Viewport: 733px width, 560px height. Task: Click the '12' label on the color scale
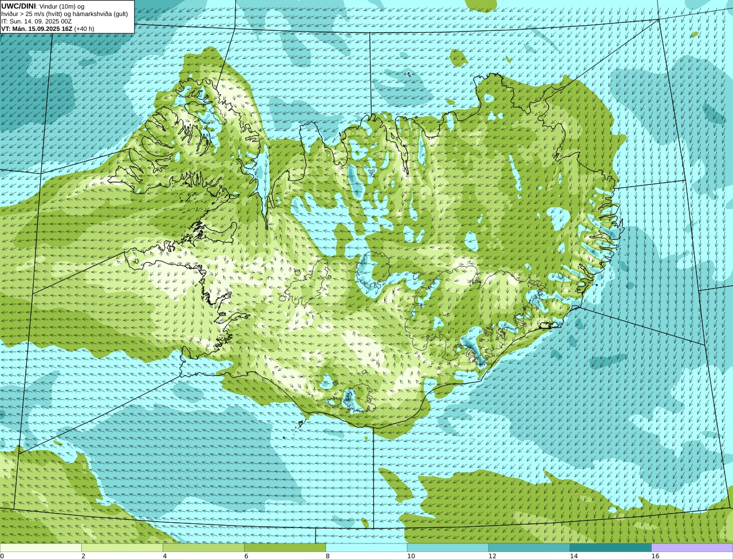(x=492, y=556)
